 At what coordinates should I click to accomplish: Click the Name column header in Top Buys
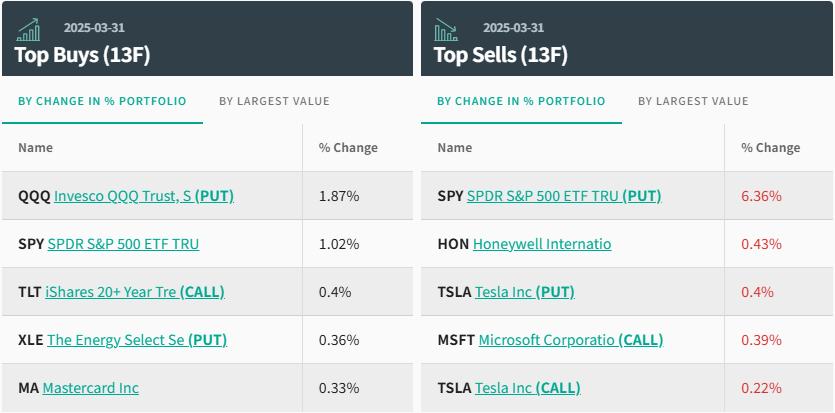tap(36, 148)
